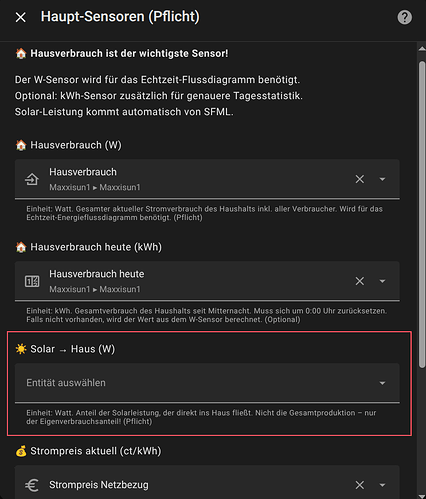Screen dimensions: 426x499
Task: Select the Hausverbrauch heute entity row
Action: pyautogui.click(x=207, y=281)
